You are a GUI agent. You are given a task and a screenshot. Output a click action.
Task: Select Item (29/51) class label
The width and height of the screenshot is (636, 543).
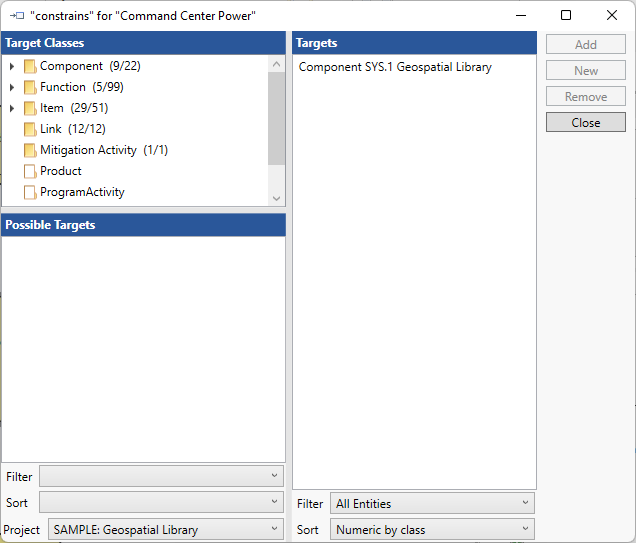74,108
